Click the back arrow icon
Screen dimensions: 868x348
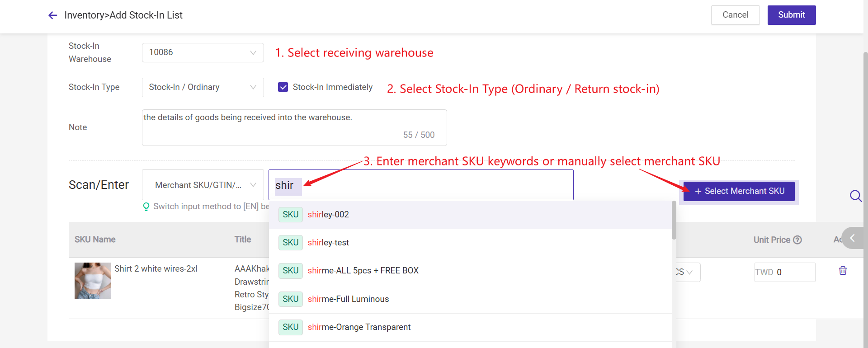click(53, 15)
